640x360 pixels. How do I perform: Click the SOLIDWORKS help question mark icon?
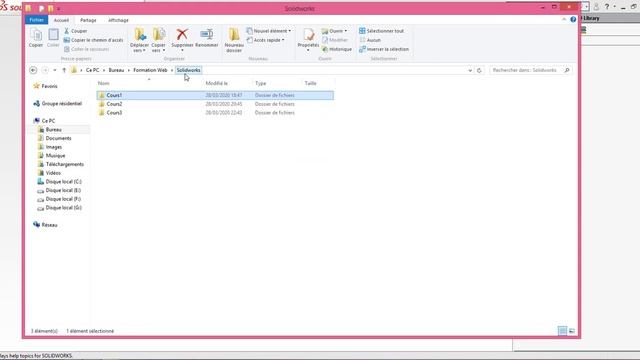click(x=607, y=7)
